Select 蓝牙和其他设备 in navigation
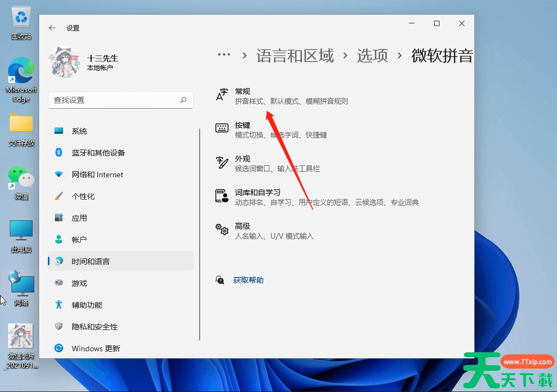The image size is (557, 392). pyautogui.click(x=121, y=153)
